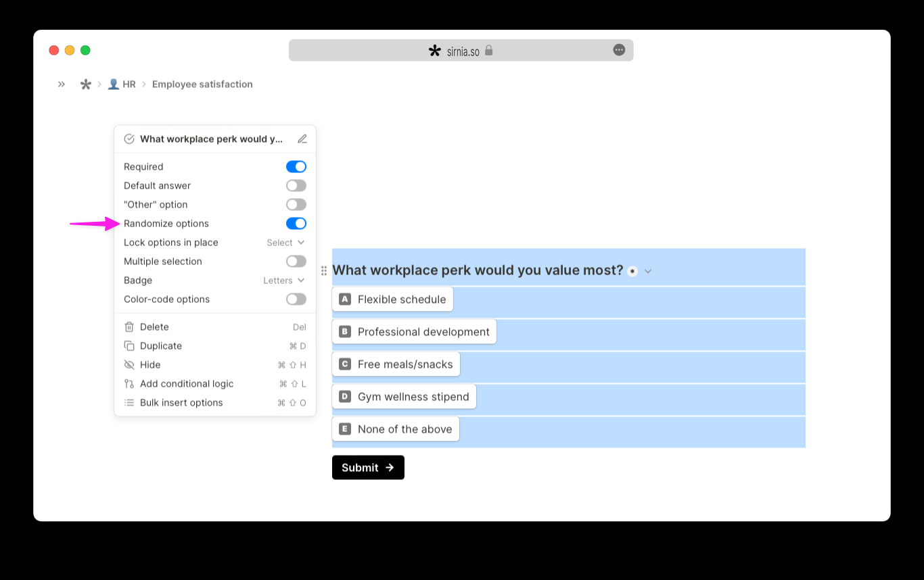Click the list icon for Bulk insert
The width and height of the screenshot is (924, 580).
coord(129,403)
